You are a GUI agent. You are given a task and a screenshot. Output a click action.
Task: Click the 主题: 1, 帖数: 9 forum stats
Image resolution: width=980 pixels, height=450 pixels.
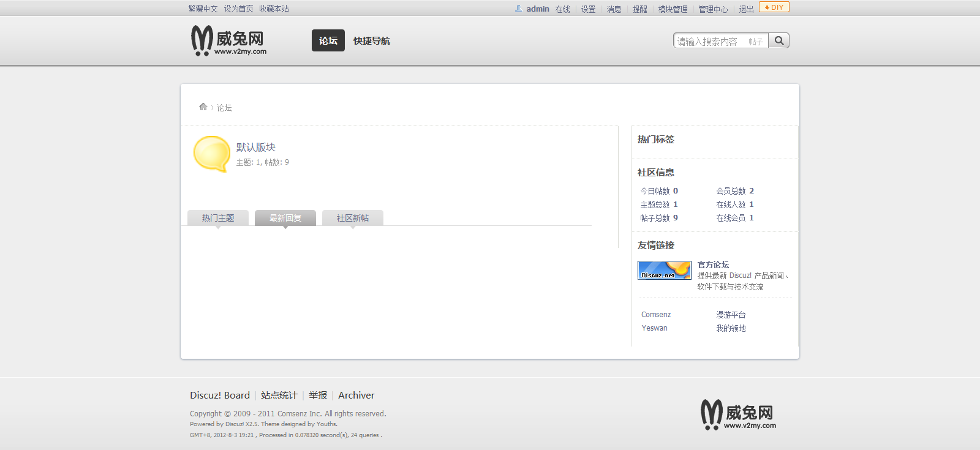click(263, 162)
